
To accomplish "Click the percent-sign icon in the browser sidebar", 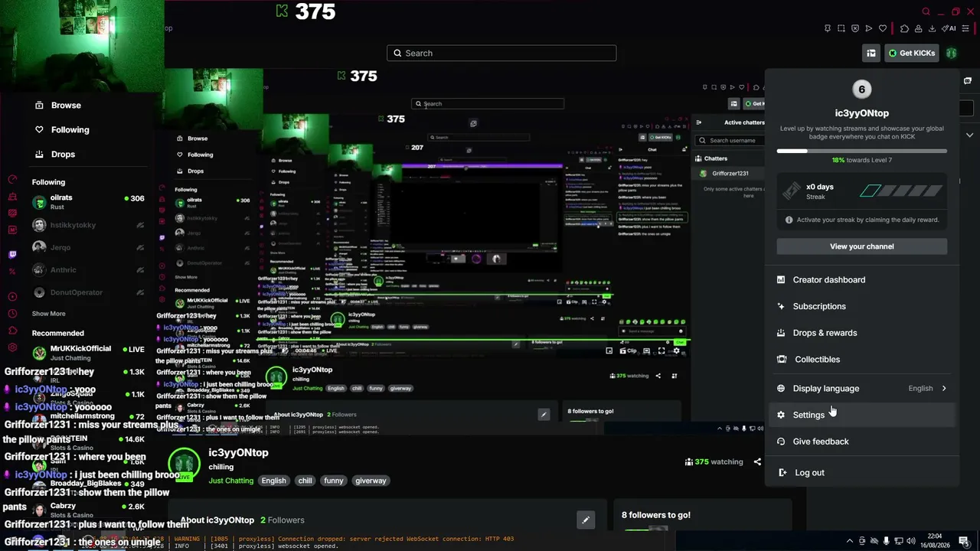I will coord(12,272).
